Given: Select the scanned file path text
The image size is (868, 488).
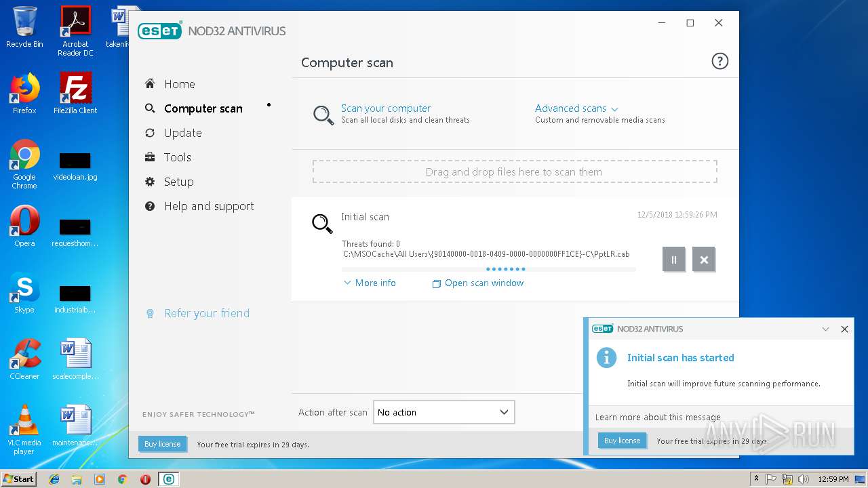Looking at the screenshot, I should [x=486, y=254].
